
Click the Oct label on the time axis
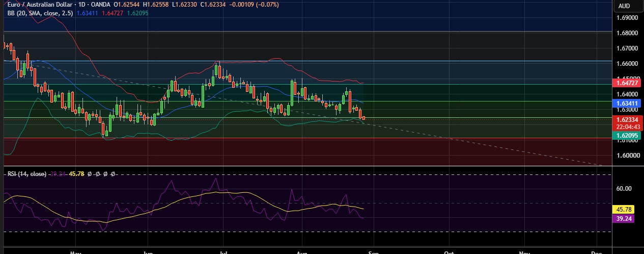[x=449, y=252]
